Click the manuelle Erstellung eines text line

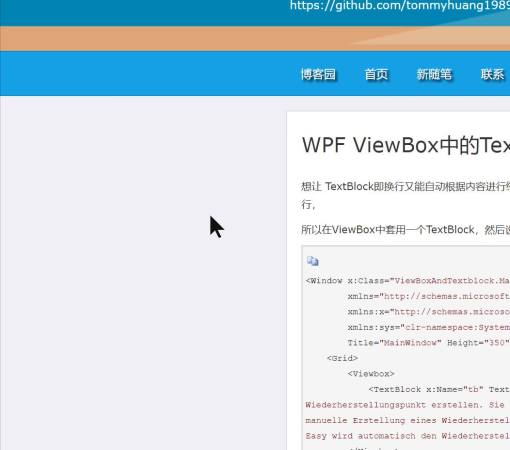tap(407, 420)
